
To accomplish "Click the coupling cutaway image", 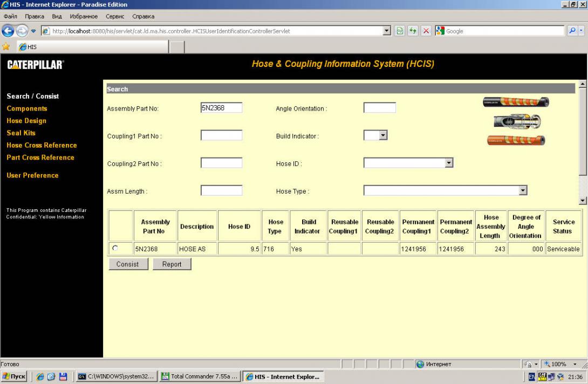I will click(x=517, y=121).
